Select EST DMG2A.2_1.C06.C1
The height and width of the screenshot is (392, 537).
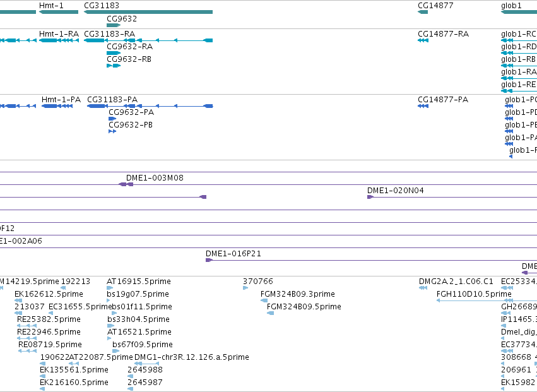(x=456, y=282)
